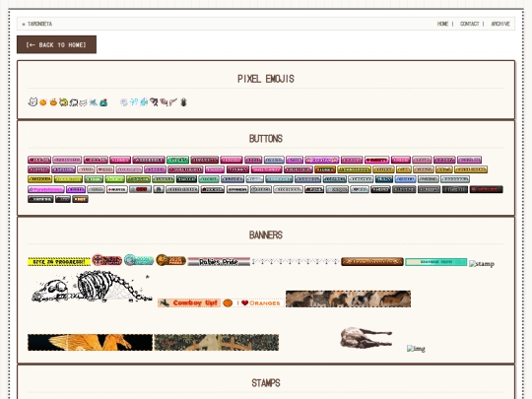Click the blue round badge banner
This screenshot has height=399, width=532.
139,260
